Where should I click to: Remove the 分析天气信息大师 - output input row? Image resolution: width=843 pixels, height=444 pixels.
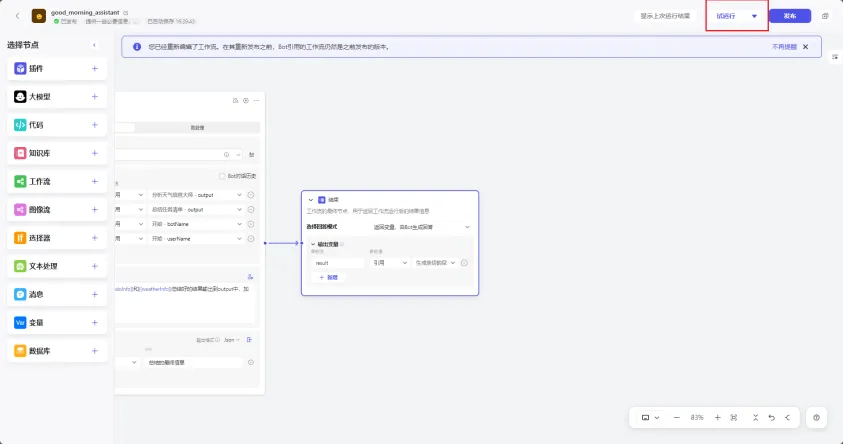(x=251, y=195)
